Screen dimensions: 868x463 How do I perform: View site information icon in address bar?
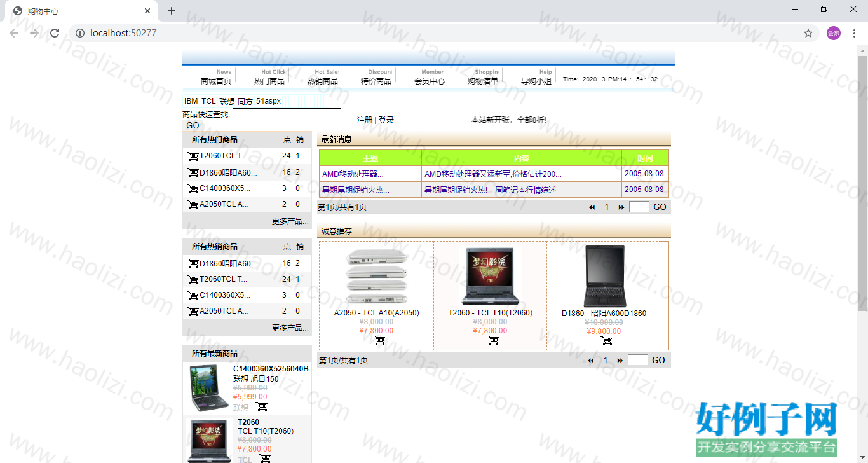[x=80, y=33]
